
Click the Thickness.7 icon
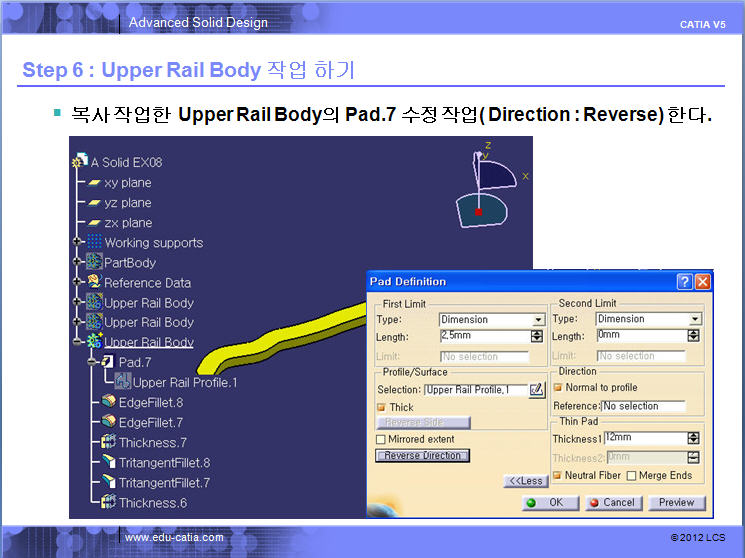pyautogui.click(x=108, y=442)
